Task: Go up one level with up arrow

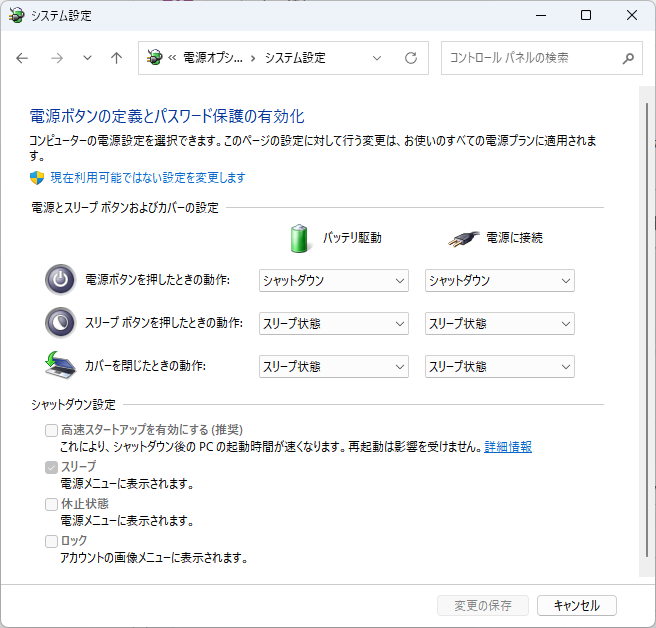Action: click(116, 58)
